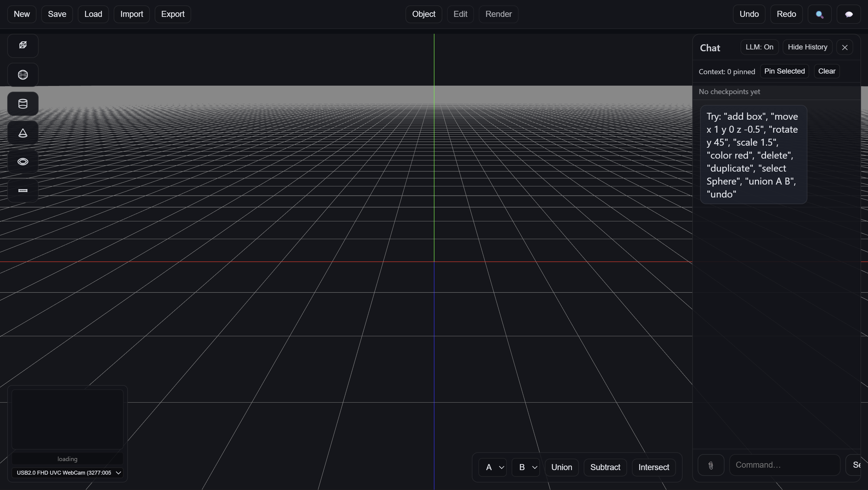Select the cylinder primitive tool

pyautogui.click(x=23, y=104)
